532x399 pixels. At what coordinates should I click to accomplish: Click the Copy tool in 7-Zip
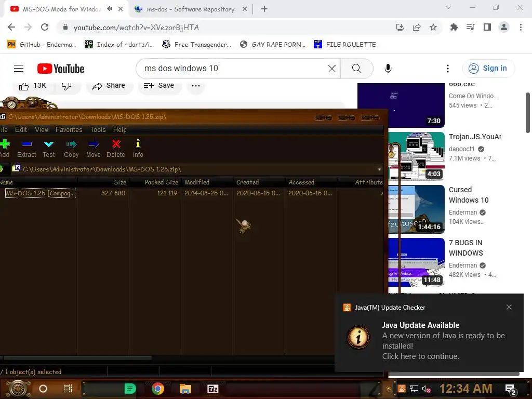71,149
